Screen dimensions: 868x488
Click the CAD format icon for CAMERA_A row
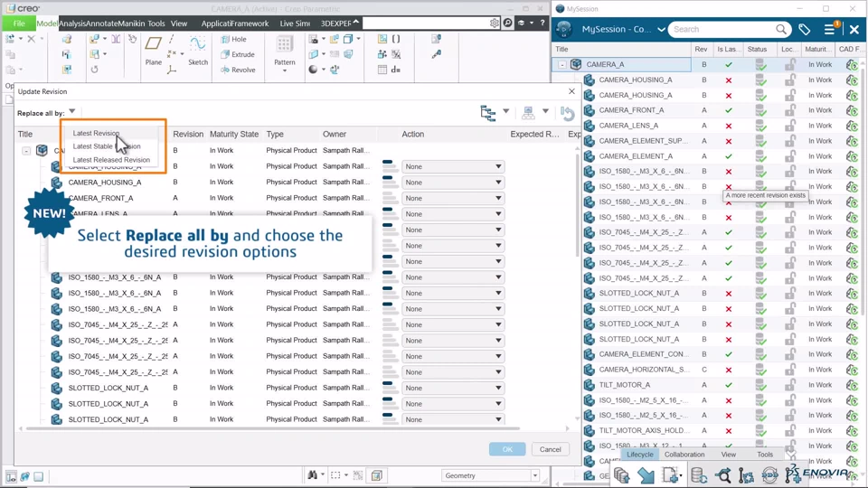pos(852,65)
